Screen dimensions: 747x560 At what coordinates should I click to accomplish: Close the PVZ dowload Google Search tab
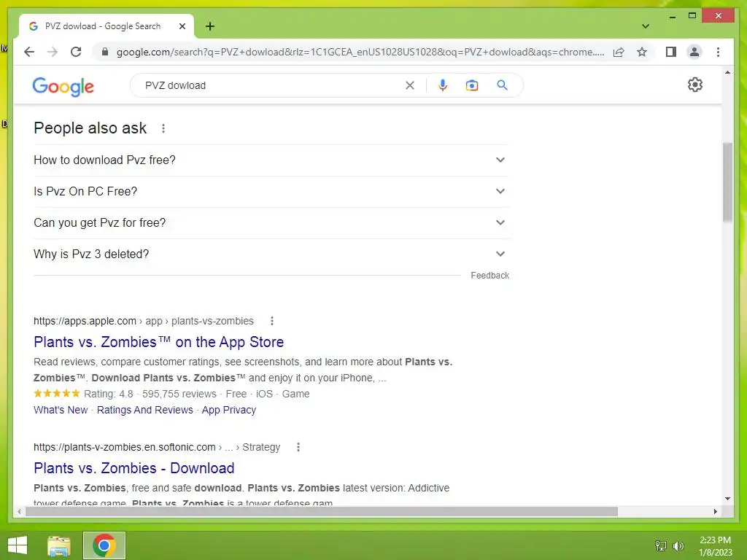point(182,26)
